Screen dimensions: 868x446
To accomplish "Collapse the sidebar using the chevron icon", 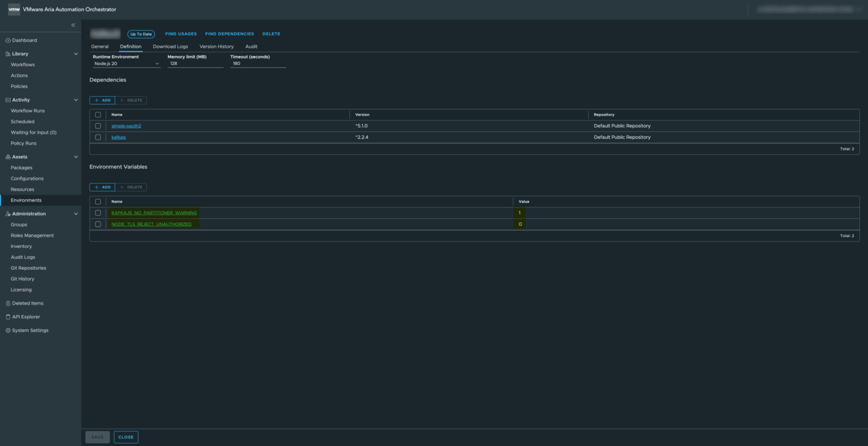I will click(73, 25).
